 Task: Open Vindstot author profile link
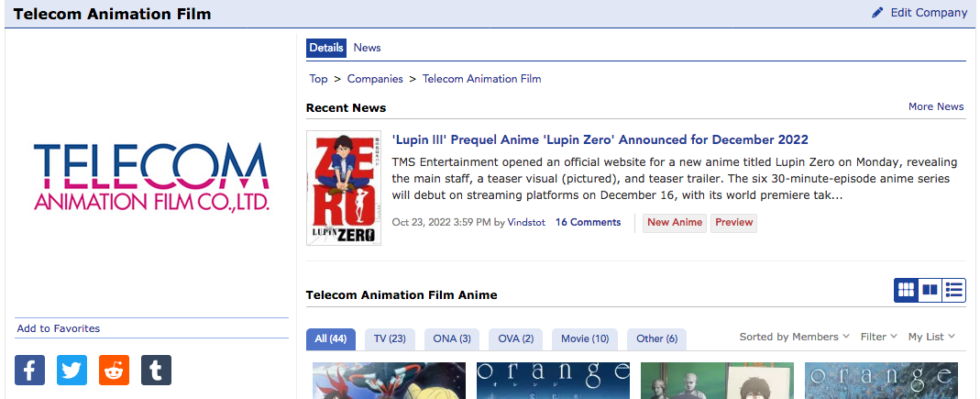[526, 223]
